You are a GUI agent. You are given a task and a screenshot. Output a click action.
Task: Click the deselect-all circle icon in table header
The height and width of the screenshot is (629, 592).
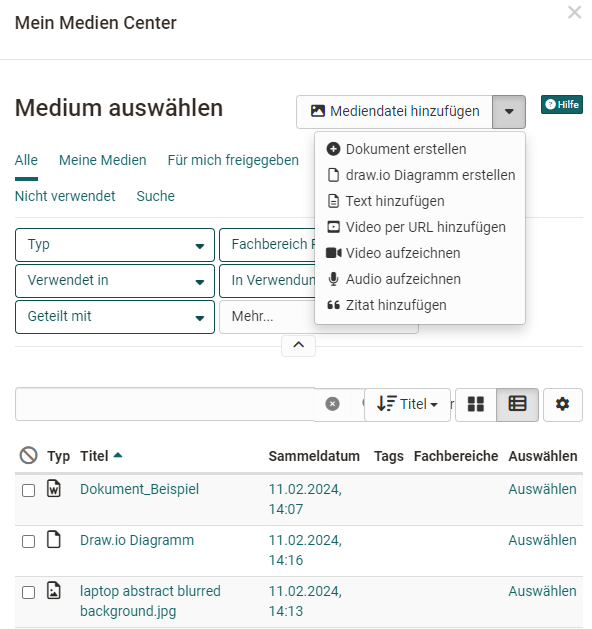point(28,456)
